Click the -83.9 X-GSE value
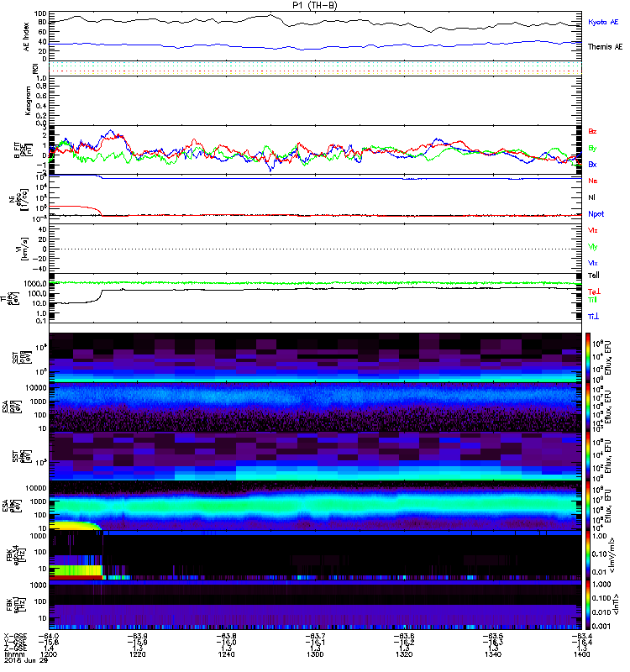This screenshot has width=630, height=672. [137, 636]
